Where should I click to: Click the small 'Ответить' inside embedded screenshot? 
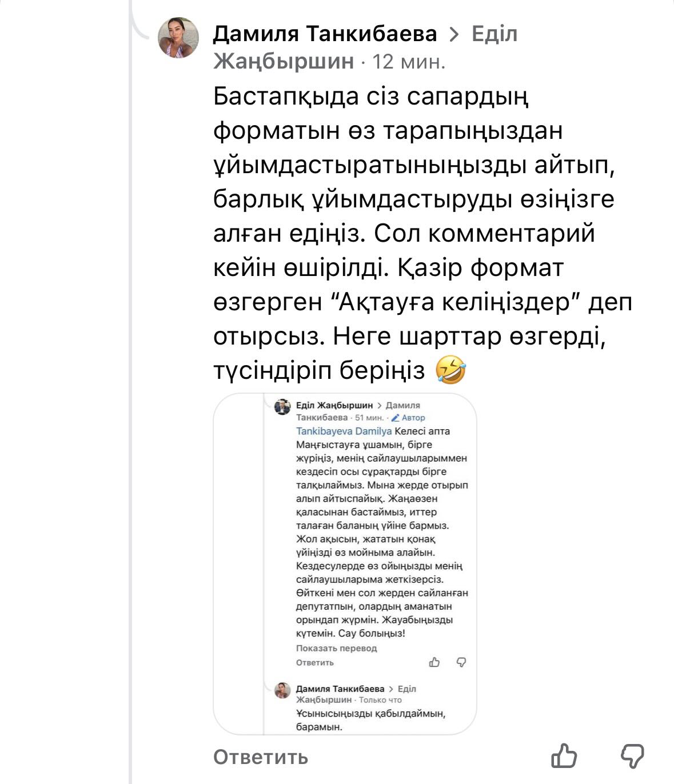tap(314, 662)
